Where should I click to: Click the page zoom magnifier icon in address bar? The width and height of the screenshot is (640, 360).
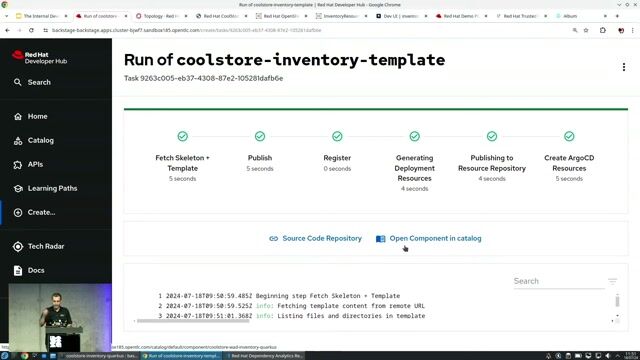point(575,30)
